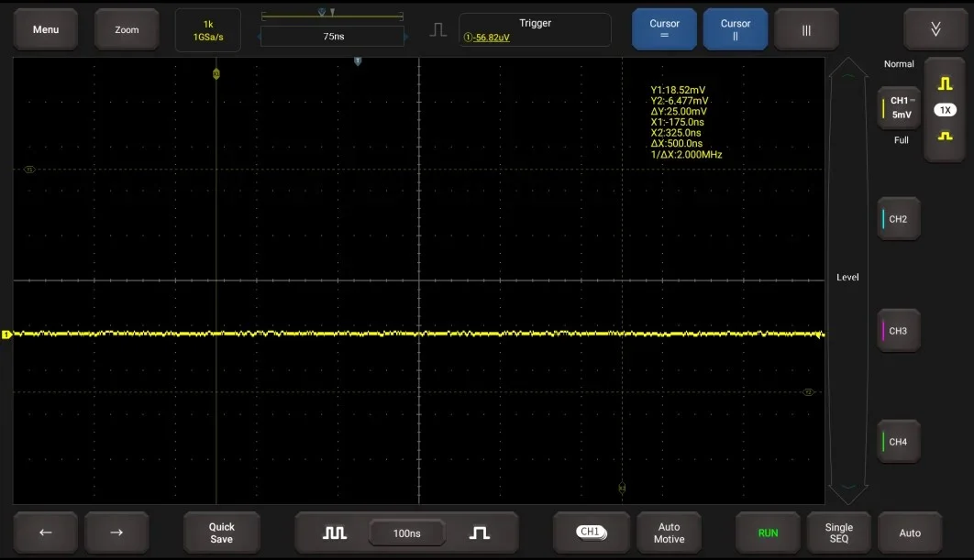Enable channel CH4
This screenshot has height=560, width=974.
(x=898, y=442)
